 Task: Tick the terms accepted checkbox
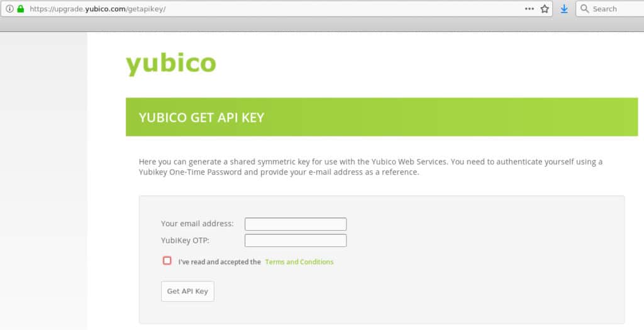[167, 261]
